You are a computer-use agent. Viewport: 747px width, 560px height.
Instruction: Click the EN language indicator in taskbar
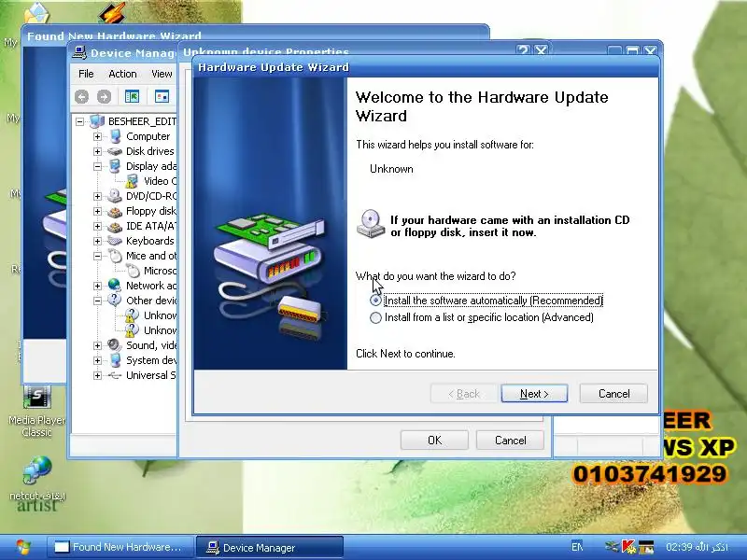pos(577,547)
